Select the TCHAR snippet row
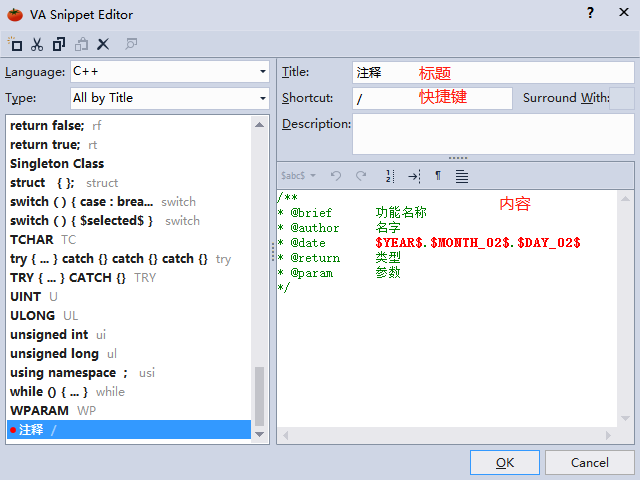The height and width of the screenshot is (480, 640). click(129, 240)
